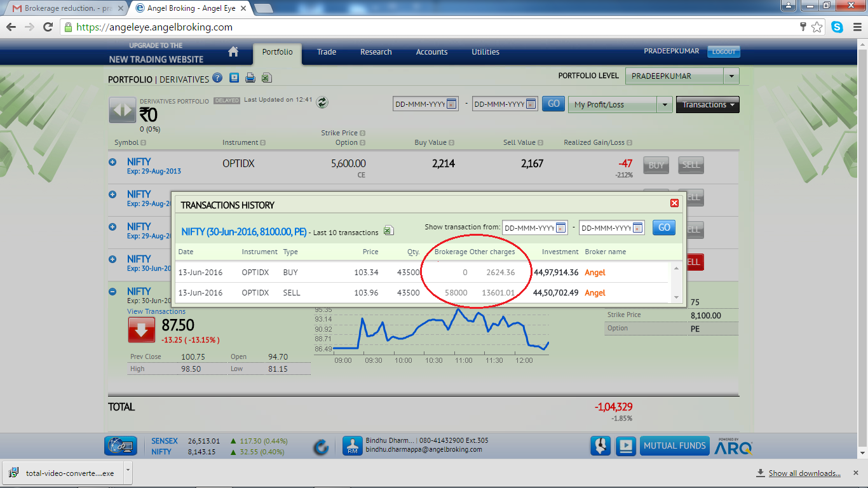Click the print portfolio icon

250,78
